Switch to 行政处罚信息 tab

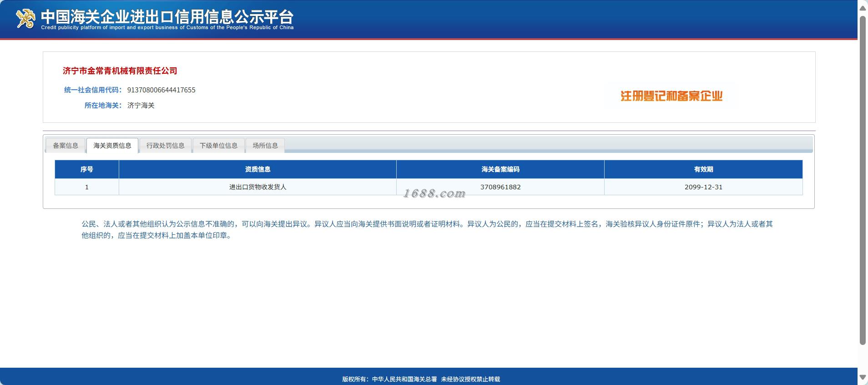coord(165,146)
